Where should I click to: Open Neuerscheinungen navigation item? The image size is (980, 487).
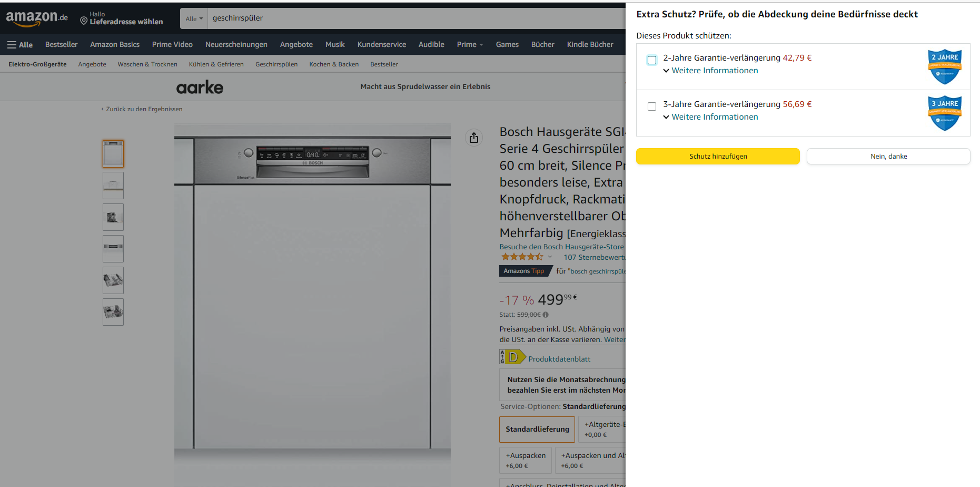236,45
